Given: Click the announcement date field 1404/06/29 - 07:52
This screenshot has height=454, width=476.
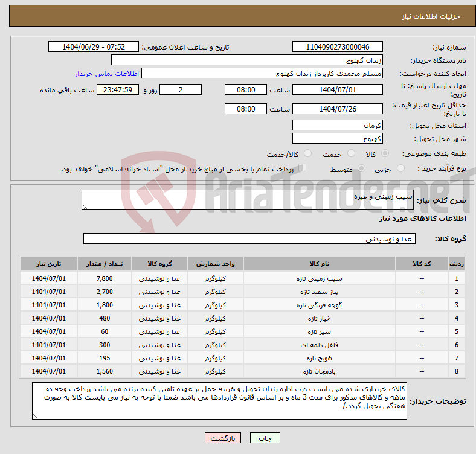Looking at the screenshot, I should click(94, 46).
